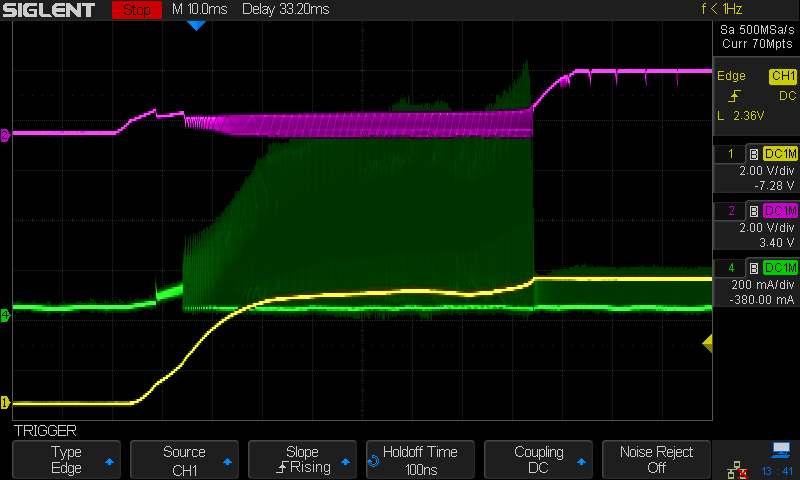Select the channel 1 ground marker
The width and height of the screenshot is (800, 480).
5,402
